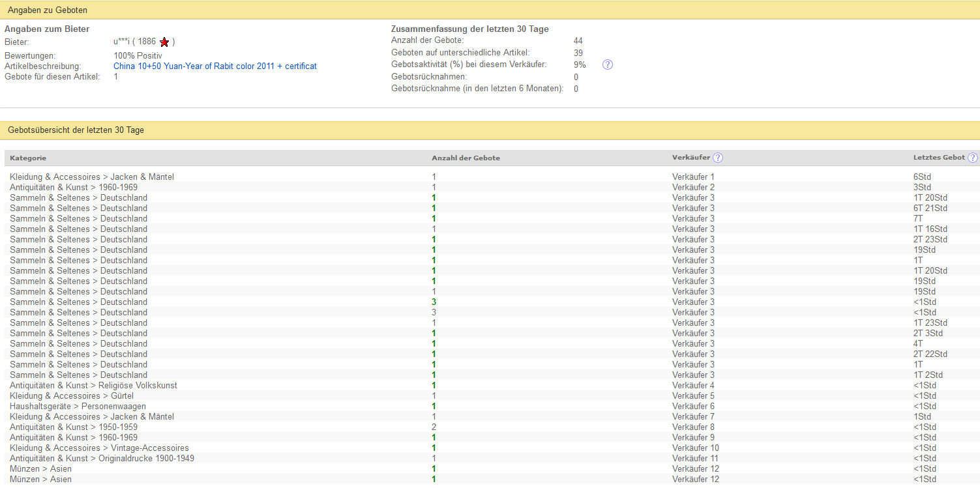Click on Verkäufer 1 in seller column

[693, 177]
